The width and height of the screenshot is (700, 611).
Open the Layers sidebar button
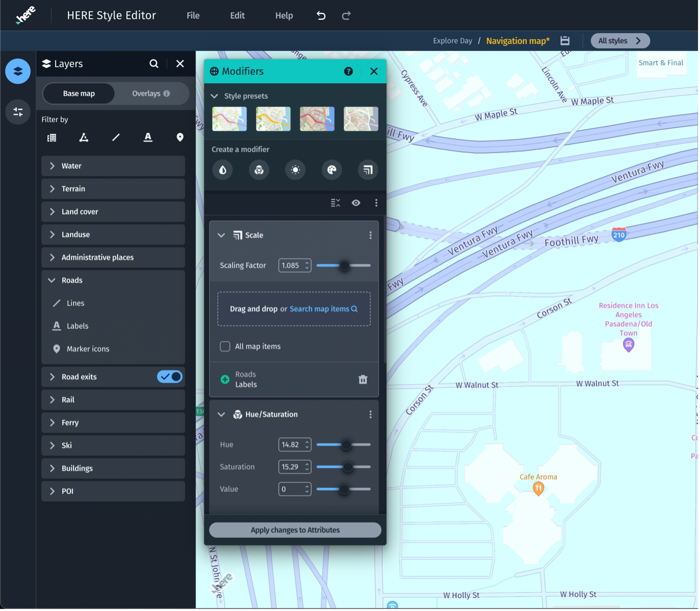pos(18,71)
